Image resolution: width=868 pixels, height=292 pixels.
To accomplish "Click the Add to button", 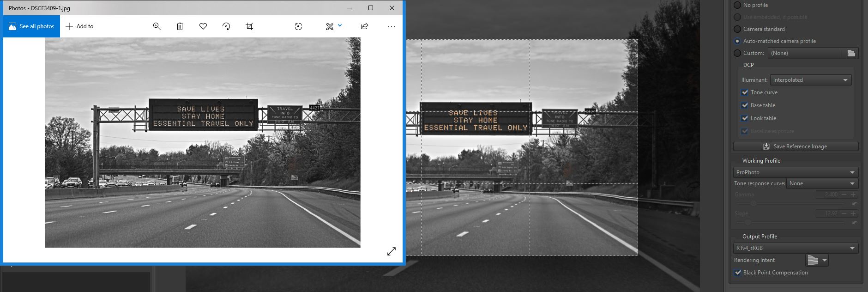I will [79, 26].
